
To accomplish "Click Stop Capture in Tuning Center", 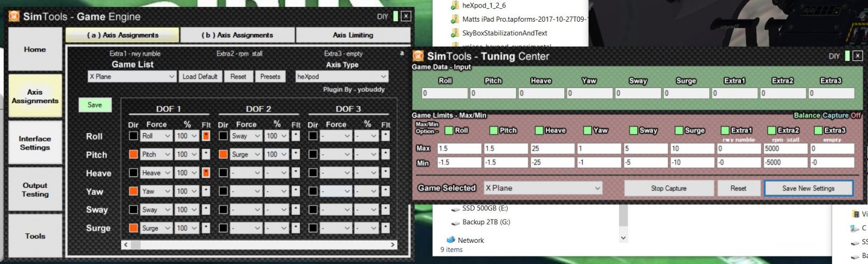I will (668, 188).
